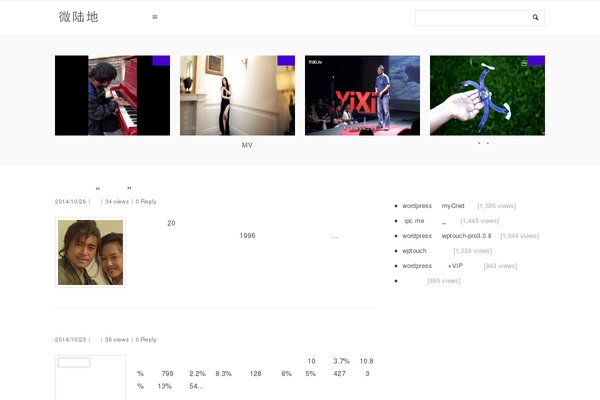600x400 pixels.
Task: Click the 微陆地 site logo
Action: click(78, 17)
